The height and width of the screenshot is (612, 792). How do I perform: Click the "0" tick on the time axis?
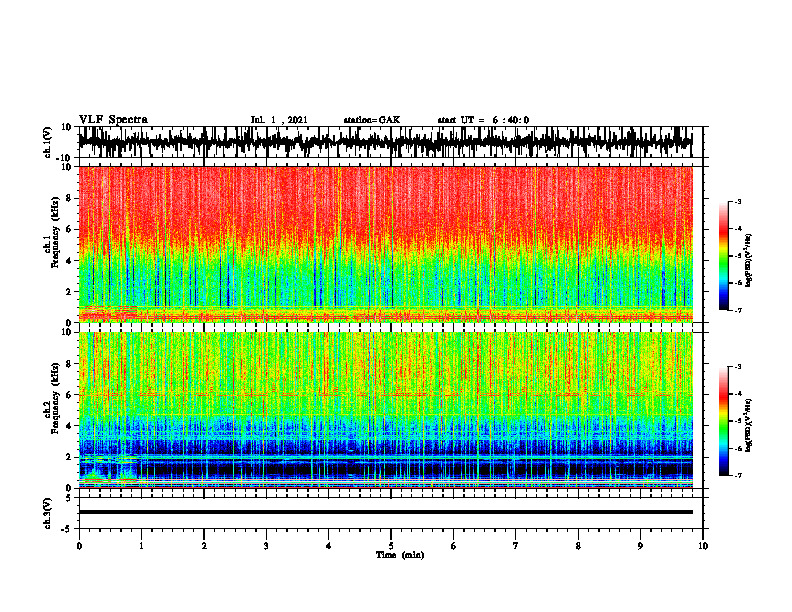[x=79, y=546]
